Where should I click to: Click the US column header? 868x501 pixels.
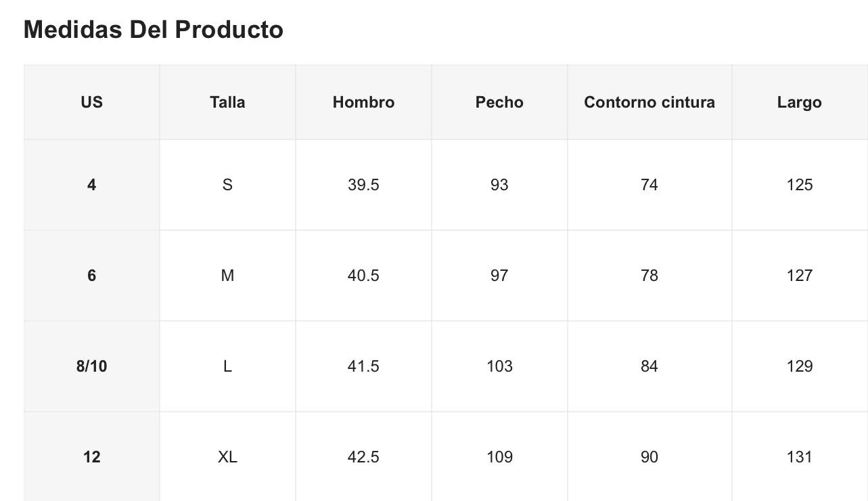[x=91, y=102]
